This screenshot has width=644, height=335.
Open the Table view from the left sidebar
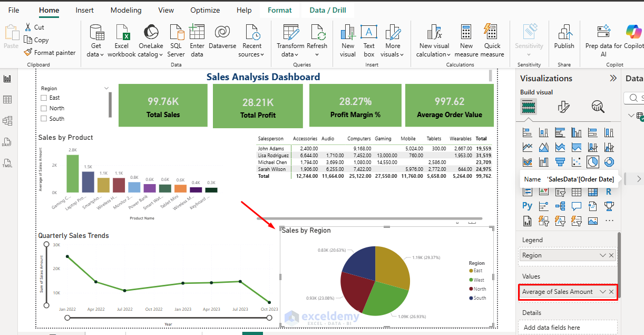[7, 99]
